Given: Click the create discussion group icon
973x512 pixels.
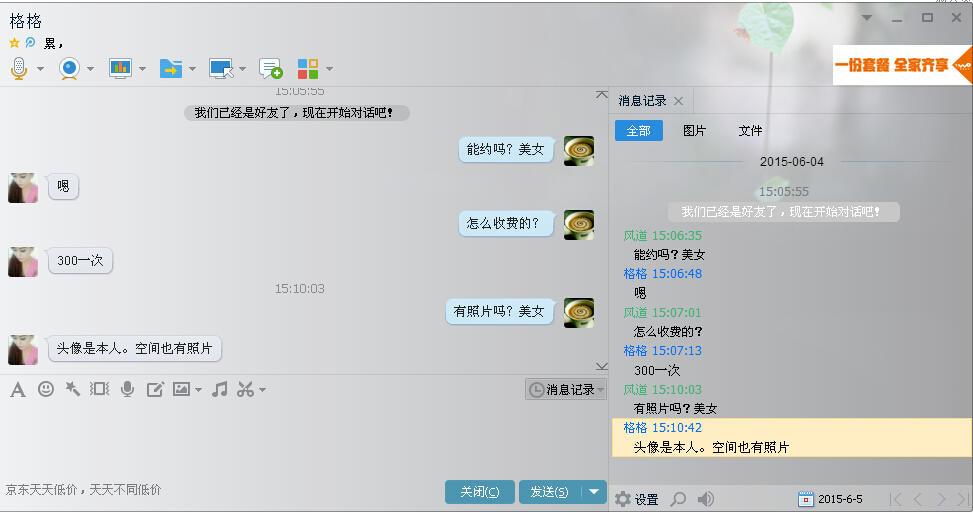Looking at the screenshot, I should pyautogui.click(x=270, y=68).
